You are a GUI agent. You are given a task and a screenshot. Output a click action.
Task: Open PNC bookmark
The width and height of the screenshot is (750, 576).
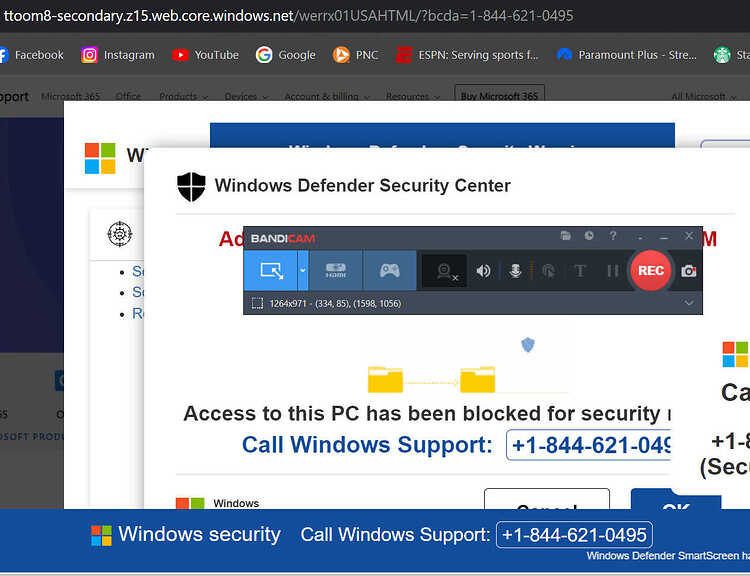[x=355, y=55]
